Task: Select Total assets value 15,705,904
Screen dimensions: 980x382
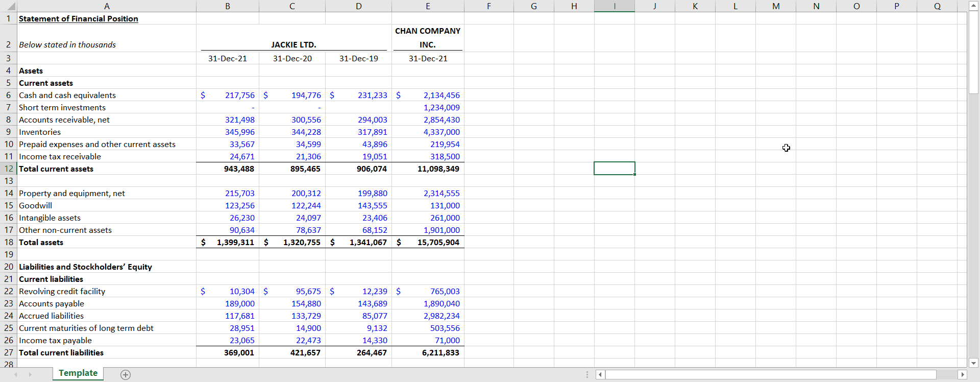Action: 438,242
